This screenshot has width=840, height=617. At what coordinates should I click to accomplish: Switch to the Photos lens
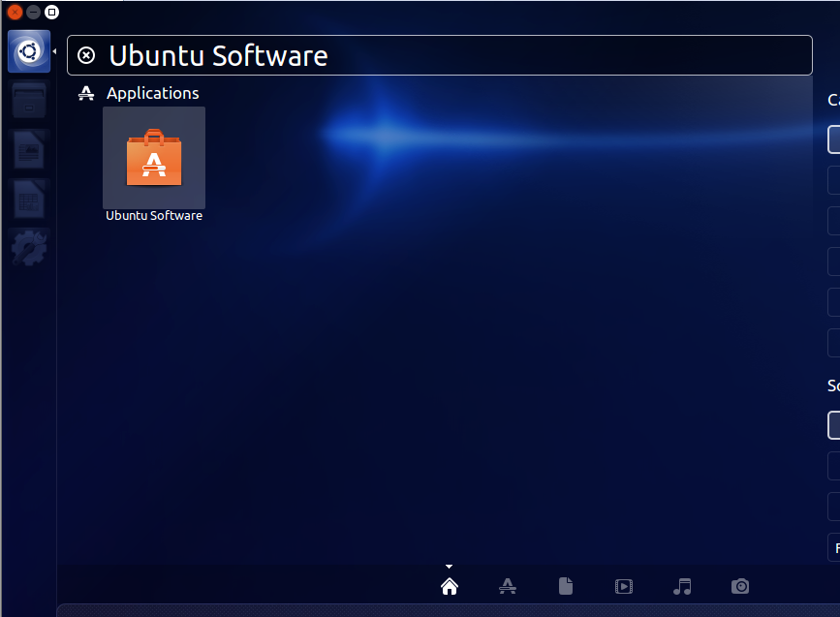tap(740, 586)
